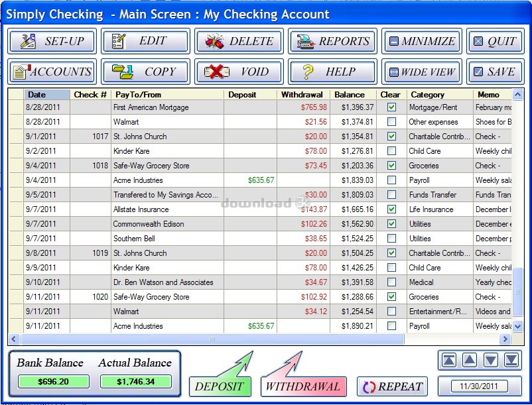Click the Category column header
Image resolution: width=532 pixels, height=405 pixels.
pyautogui.click(x=440, y=95)
